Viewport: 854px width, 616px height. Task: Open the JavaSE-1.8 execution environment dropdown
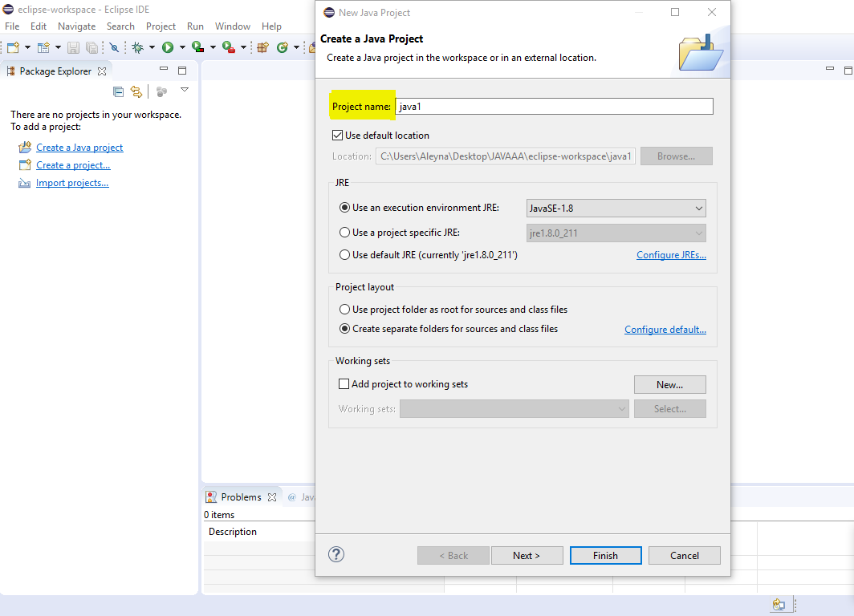[616, 208]
